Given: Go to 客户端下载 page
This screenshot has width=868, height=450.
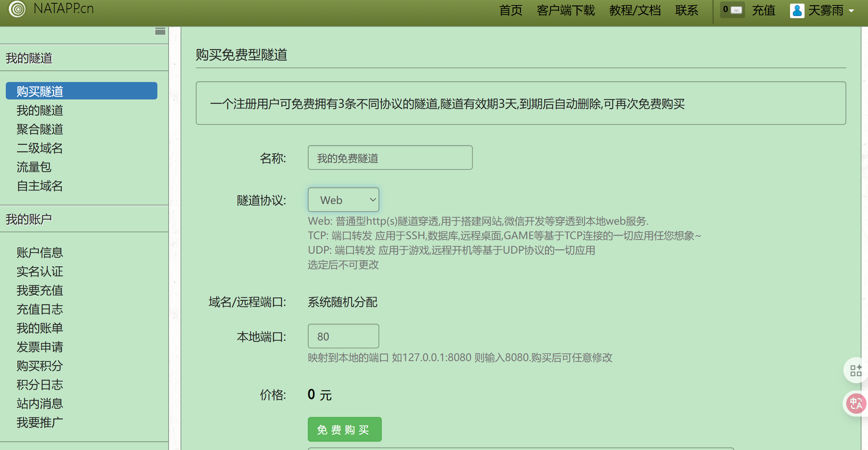Looking at the screenshot, I should click(x=566, y=11).
